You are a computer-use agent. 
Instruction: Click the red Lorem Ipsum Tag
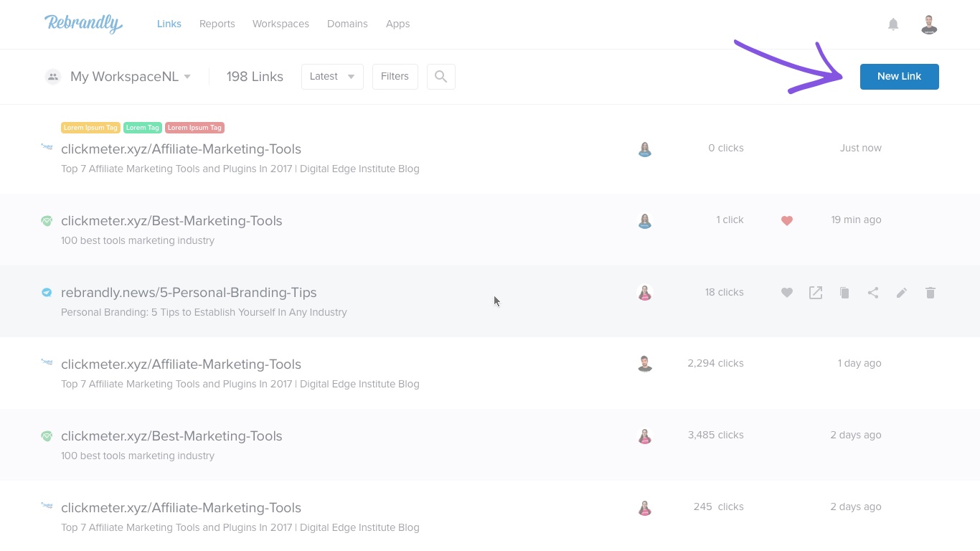[x=195, y=128]
